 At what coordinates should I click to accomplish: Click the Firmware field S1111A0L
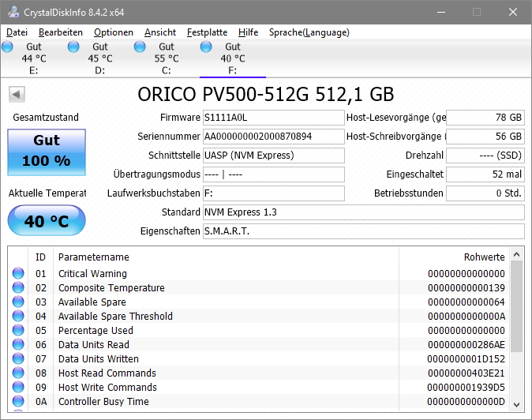(273, 118)
